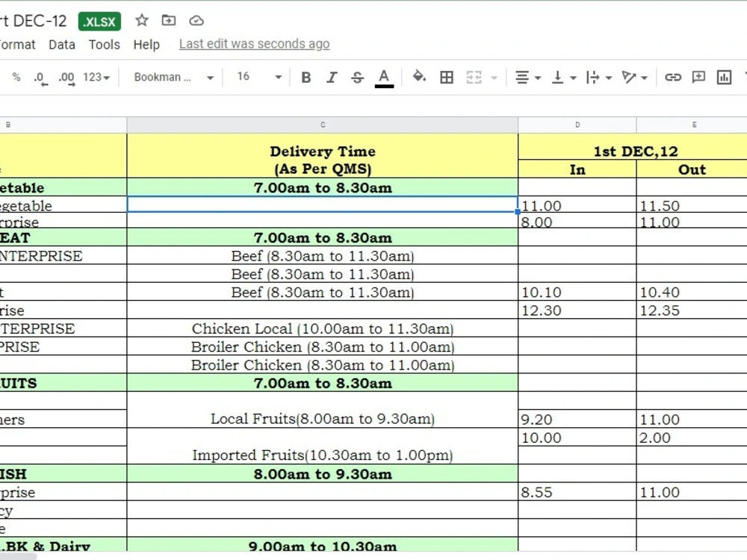Click 9.00am to 10.30am green header cell
747x560 pixels.
(323, 545)
